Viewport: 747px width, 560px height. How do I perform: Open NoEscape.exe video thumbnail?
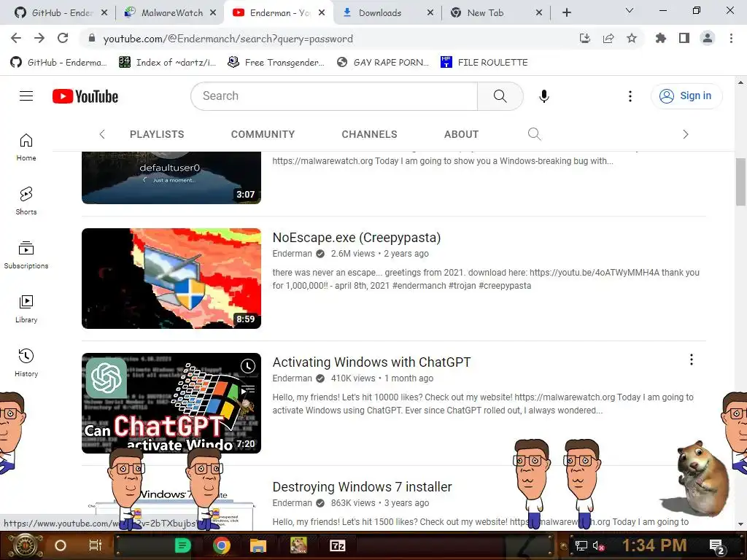171,279
